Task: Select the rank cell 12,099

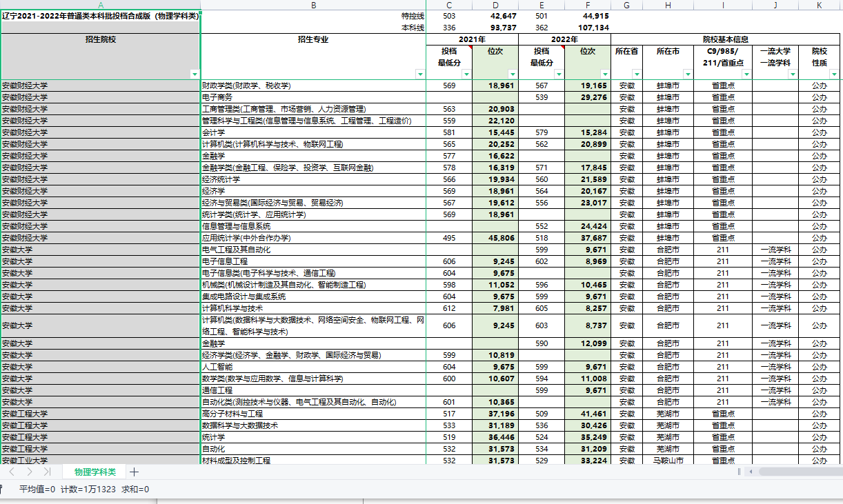Action: pyautogui.click(x=588, y=343)
